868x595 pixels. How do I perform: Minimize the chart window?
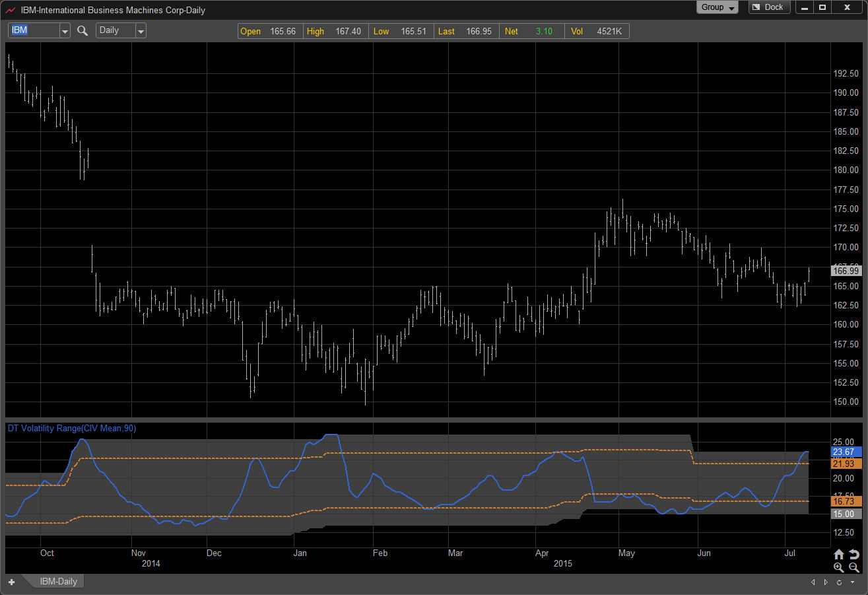804,7
